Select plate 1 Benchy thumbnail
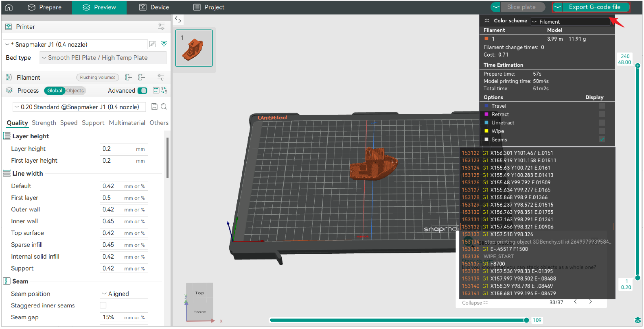The height and width of the screenshot is (329, 644). [194, 48]
